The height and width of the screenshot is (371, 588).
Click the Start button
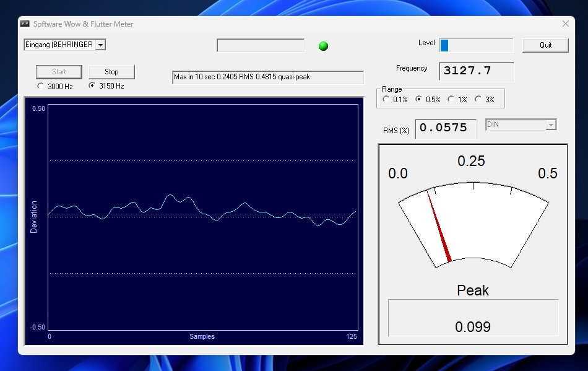pyautogui.click(x=59, y=72)
